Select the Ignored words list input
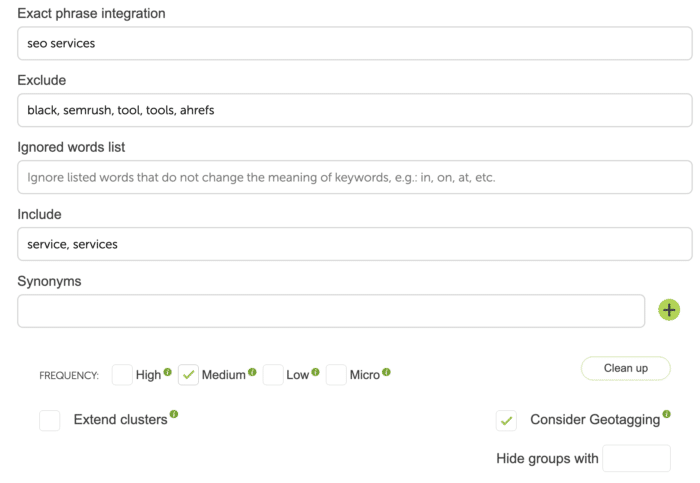 pyautogui.click(x=355, y=177)
